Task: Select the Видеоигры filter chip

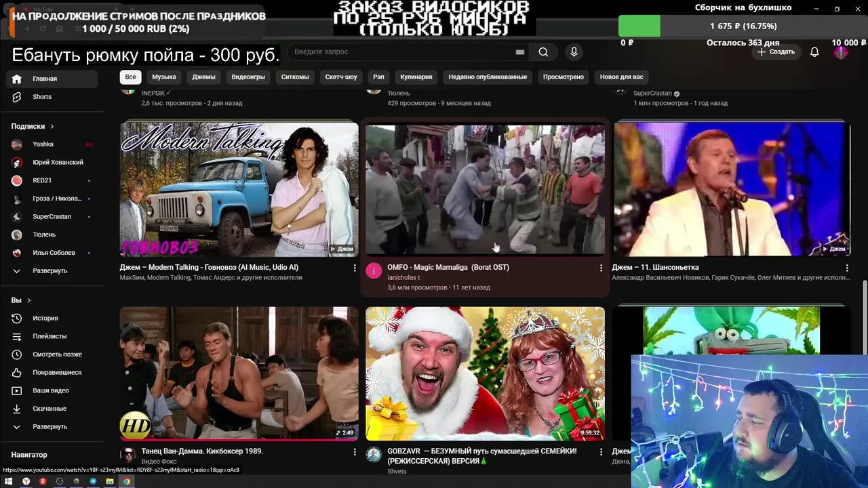Action: (248, 77)
